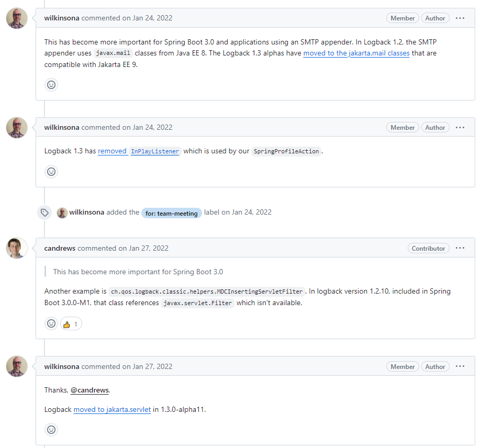Viewport: 481px width, 448px height.
Task: Open candrews username in comment header
Action: tap(60, 248)
